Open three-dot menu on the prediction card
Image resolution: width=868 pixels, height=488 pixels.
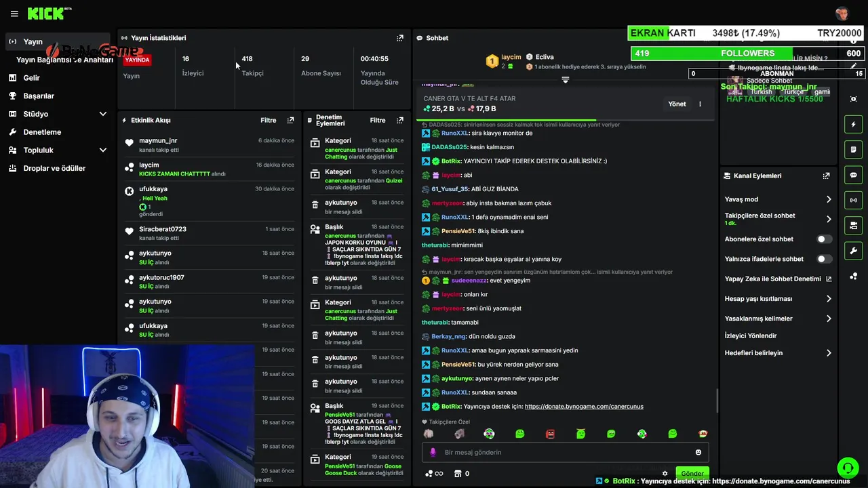700,104
